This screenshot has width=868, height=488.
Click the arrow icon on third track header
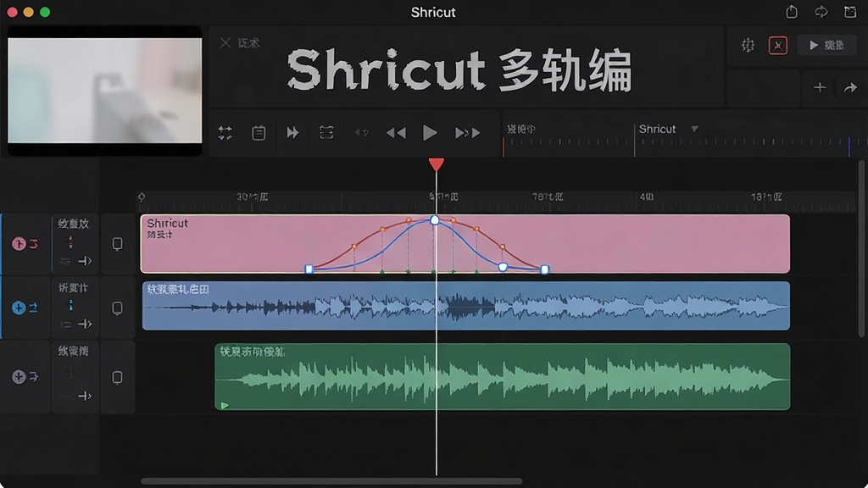tap(85, 396)
